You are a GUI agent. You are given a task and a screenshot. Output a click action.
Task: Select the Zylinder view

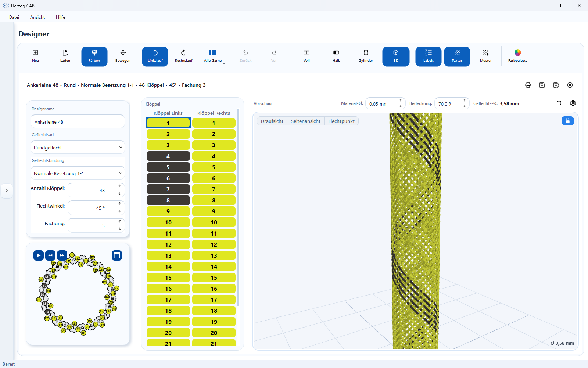(x=366, y=56)
